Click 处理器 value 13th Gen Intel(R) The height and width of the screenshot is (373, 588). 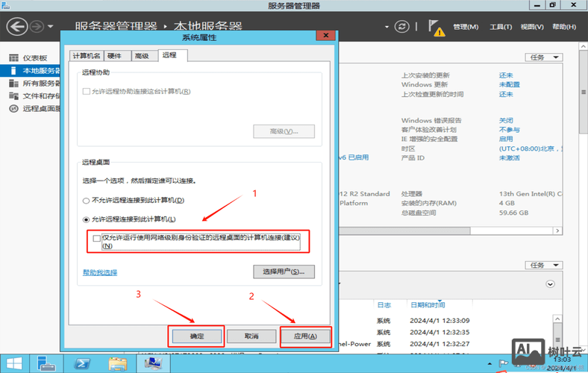tap(531, 194)
